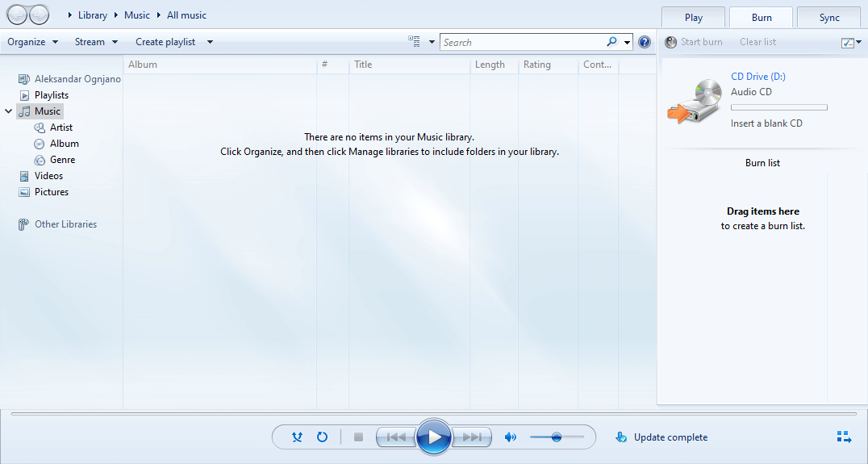The width and height of the screenshot is (868, 464).
Task: Click the Videos icon in sidebar
Action: click(x=24, y=176)
